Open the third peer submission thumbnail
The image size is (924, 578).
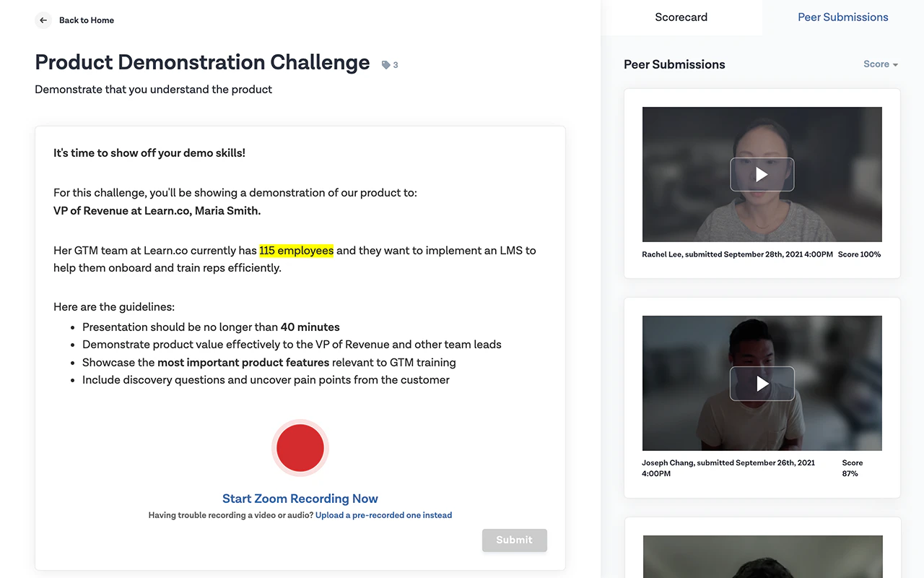pyautogui.click(x=762, y=556)
